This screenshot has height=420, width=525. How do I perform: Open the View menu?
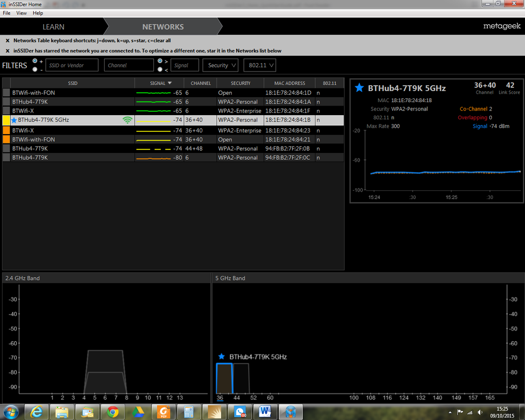[x=22, y=13]
